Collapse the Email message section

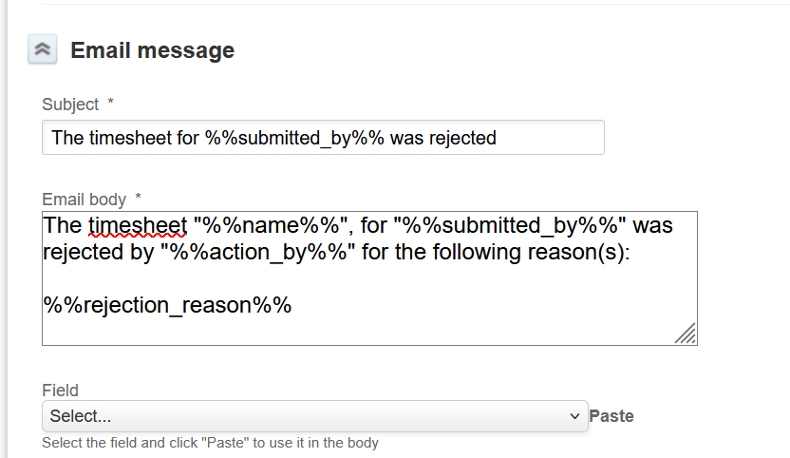point(42,50)
